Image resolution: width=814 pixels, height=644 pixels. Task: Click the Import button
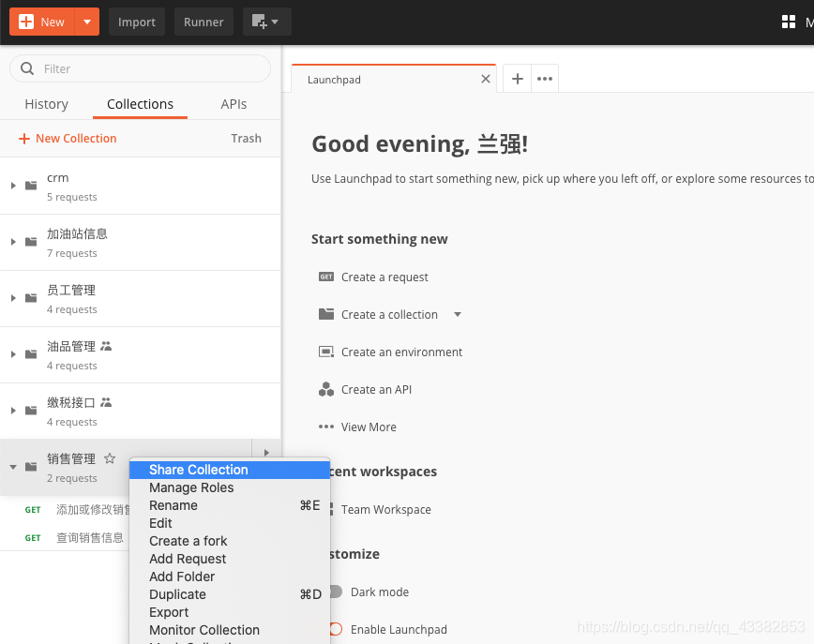tap(137, 22)
